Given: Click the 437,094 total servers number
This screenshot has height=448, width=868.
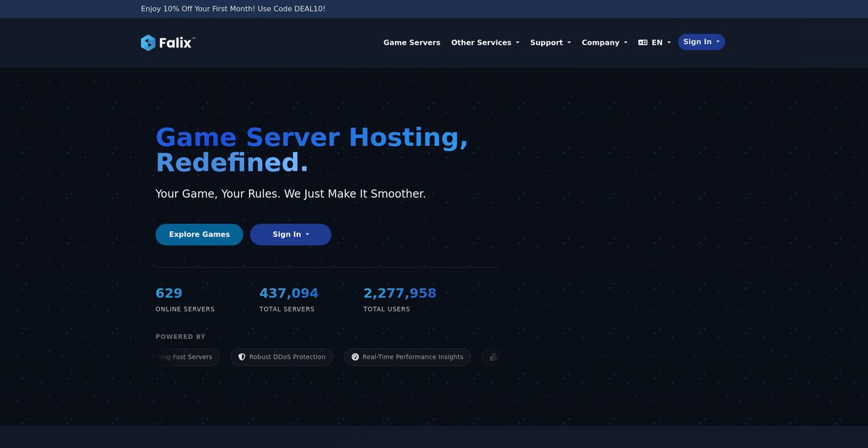Looking at the screenshot, I should (x=289, y=293).
